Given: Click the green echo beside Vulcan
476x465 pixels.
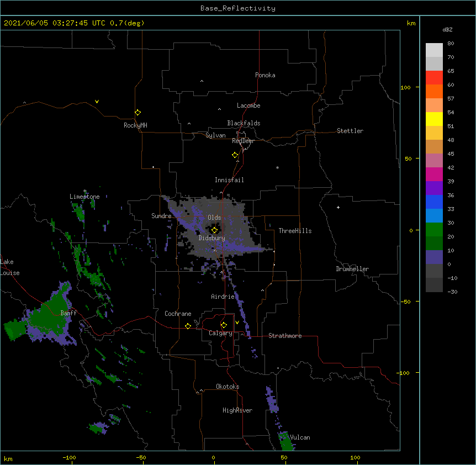Looking at the screenshot, I should click(x=285, y=442).
